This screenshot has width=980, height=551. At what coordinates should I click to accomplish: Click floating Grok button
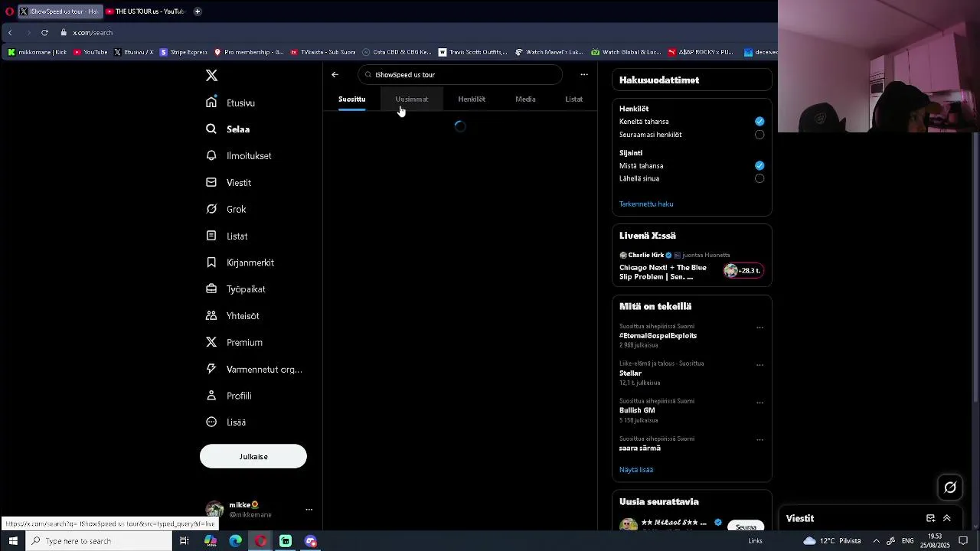click(x=950, y=487)
